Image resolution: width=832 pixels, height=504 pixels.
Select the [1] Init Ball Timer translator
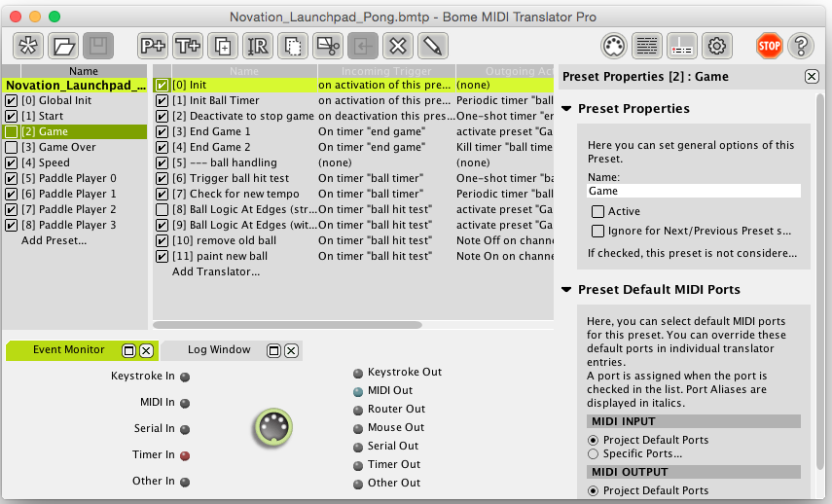[353, 101]
